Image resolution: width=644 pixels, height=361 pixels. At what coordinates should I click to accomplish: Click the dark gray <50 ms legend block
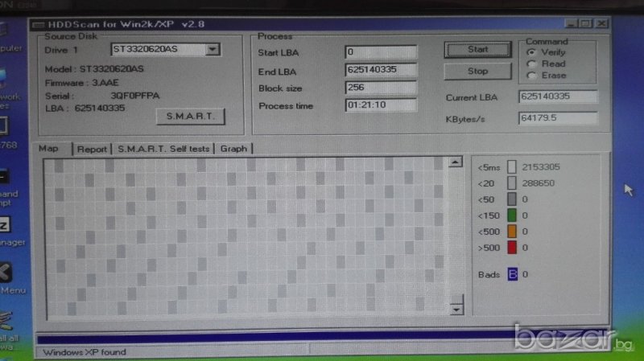[x=512, y=199]
